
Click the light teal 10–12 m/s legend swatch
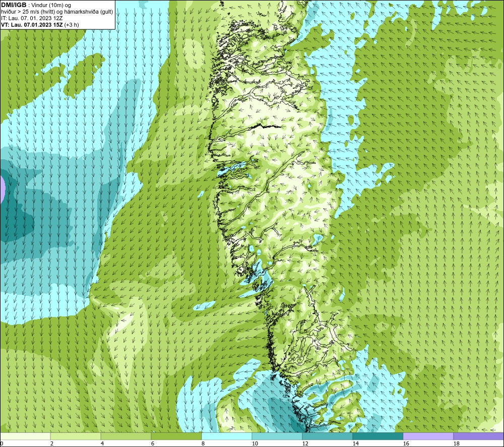(x=277, y=436)
